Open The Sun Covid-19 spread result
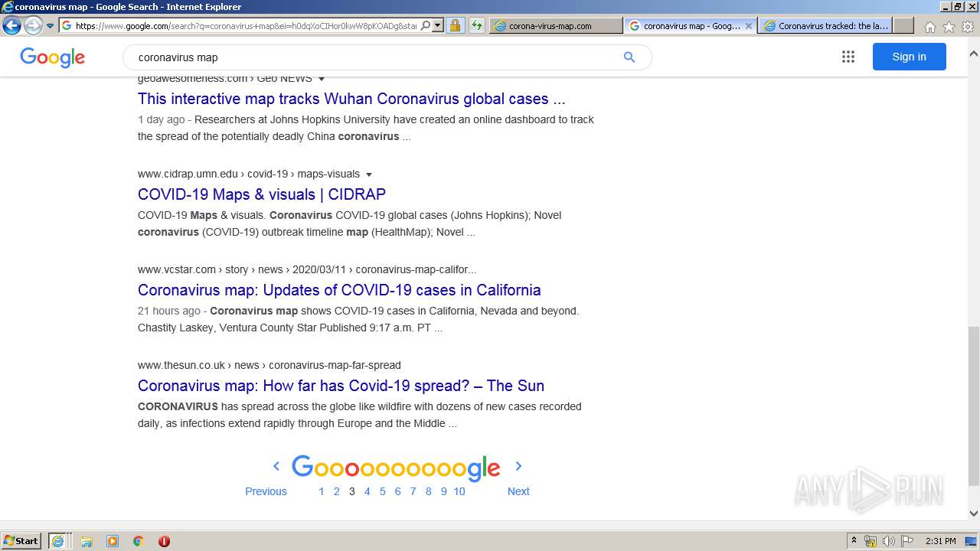Image resolution: width=980 pixels, height=551 pixels. coord(341,386)
